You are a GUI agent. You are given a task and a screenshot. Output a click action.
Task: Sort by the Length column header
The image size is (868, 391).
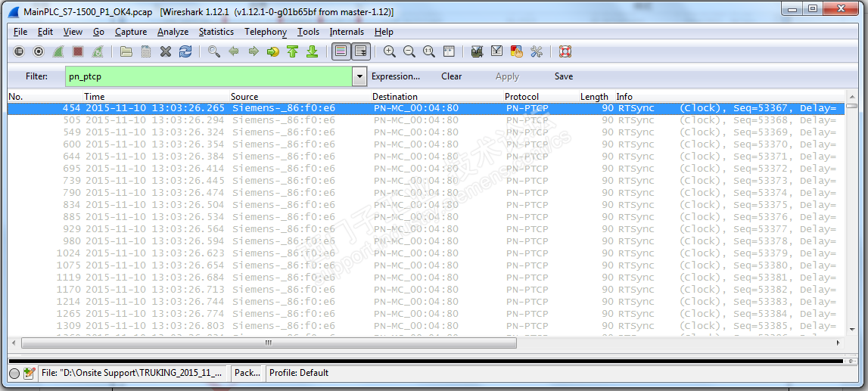tap(597, 97)
